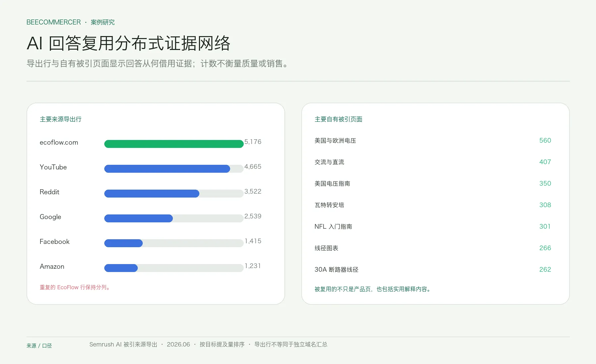Image resolution: width=596 pixels, height=364 pixels.
Task: Click the 1,231 value
Action: click(x=253, y=266)
